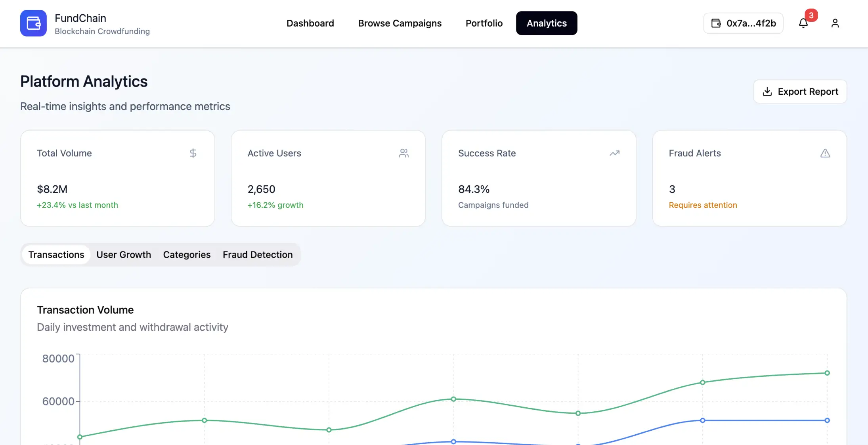The width and height of the screenshot is (868, 445).
Task: Click the wallet icon beside the address 0x7a...4f2b
Action: (x=715, y=23)
